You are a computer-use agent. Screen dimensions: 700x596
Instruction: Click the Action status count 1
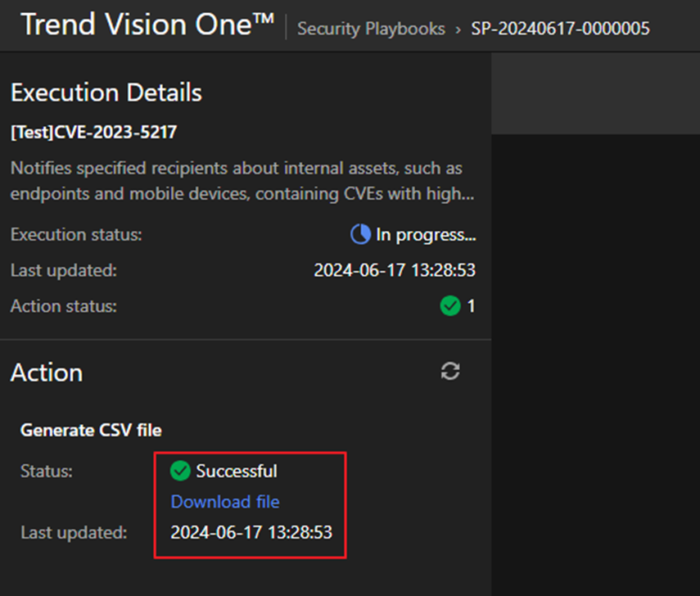pyautogui.click(x=471, y=307)
